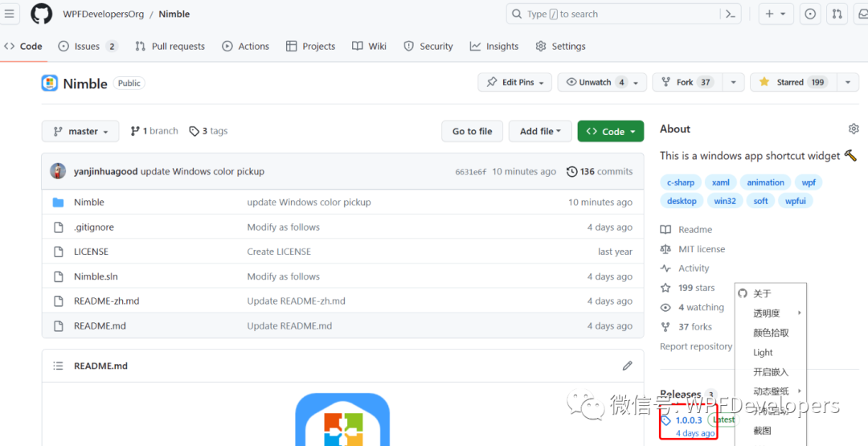This screenshot has width=868, height=446.
Task: Open README.md in the file list
Action: (x=100, y=326)
